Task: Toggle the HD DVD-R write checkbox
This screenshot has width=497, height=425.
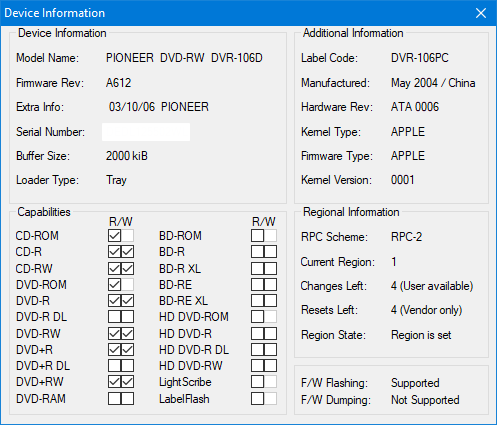Action: pyautogui.click(x=270, y=333)
